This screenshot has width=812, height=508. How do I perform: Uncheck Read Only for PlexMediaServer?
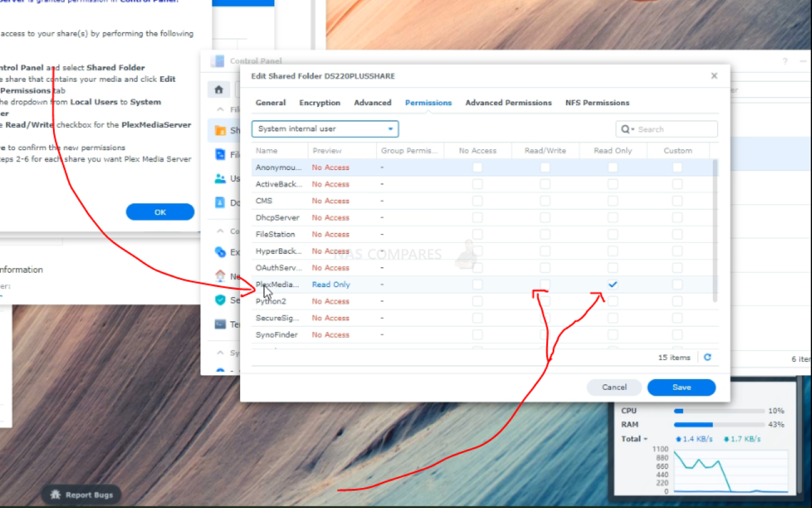pos(613,284)
